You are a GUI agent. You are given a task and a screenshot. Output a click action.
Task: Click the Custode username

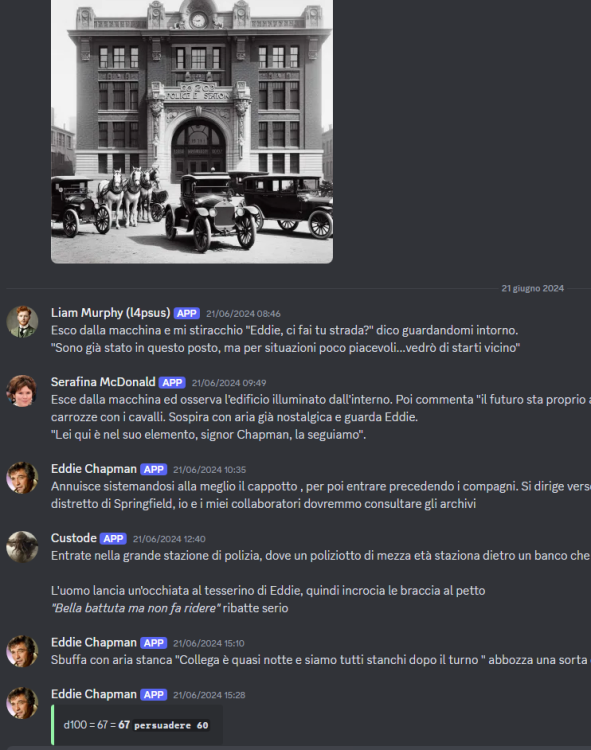[x=74, y=538]
